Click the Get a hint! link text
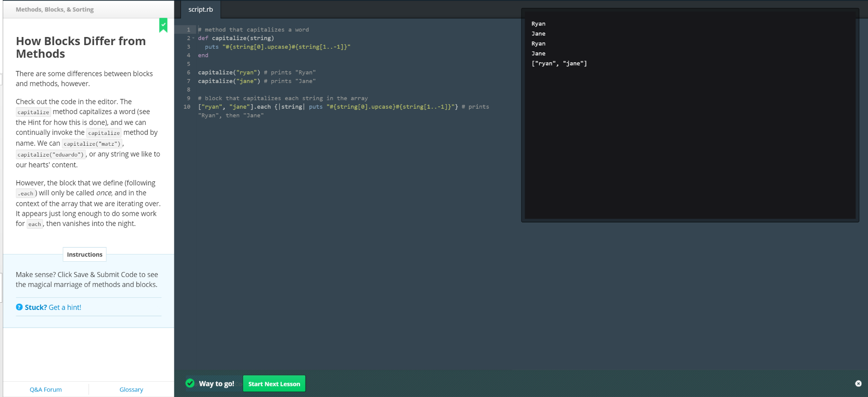Image resolution: width=868 pixels, height=397 pixels. [x=65, y=307]
